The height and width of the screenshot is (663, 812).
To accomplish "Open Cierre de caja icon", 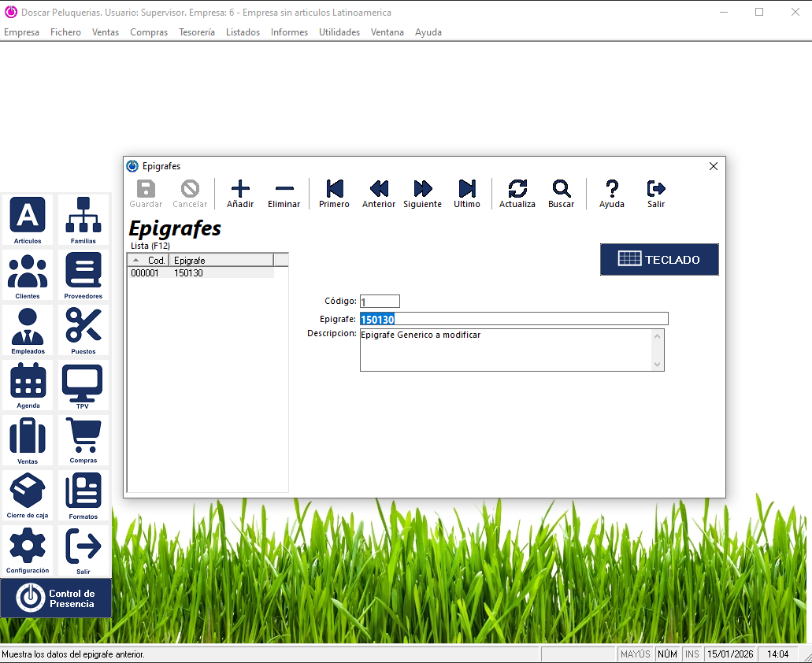I will coord(28,495).
